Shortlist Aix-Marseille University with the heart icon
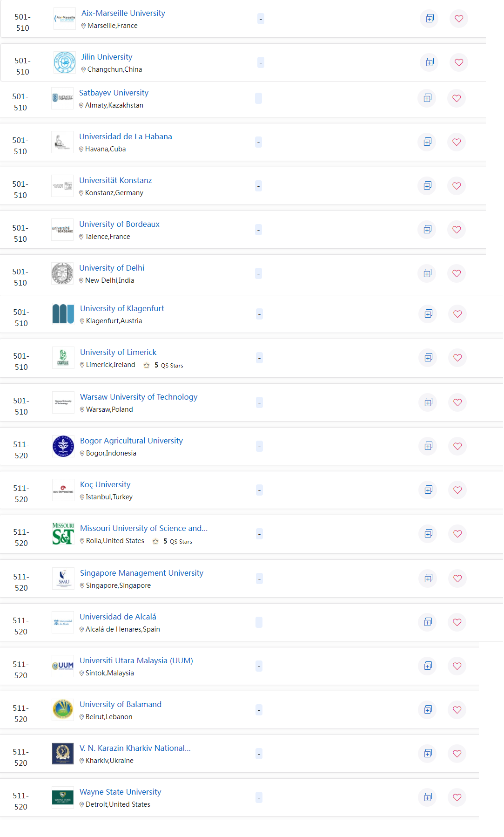504x837 pixels. tap(459, 19)
